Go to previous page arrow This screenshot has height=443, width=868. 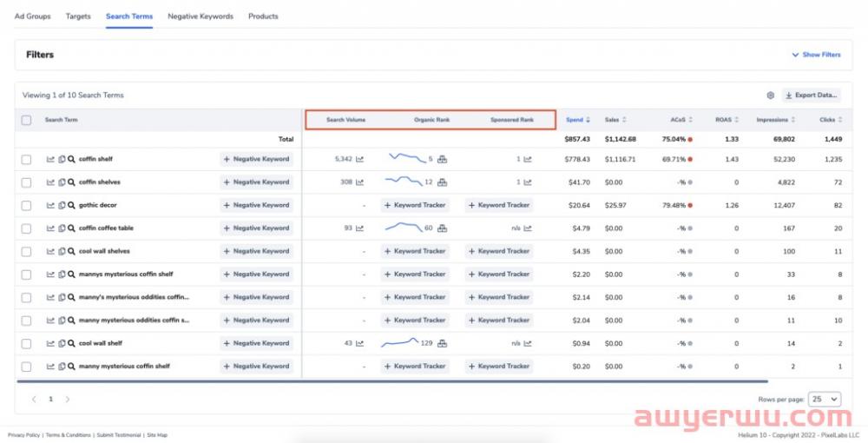34,400
